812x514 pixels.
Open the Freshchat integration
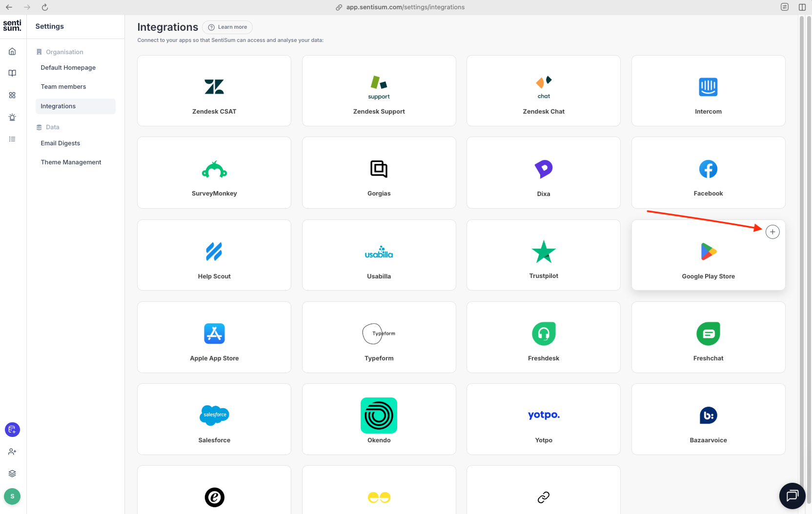(708, 337)
